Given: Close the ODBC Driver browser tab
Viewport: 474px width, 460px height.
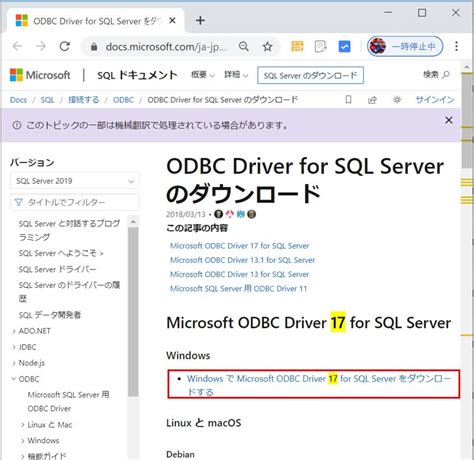Looking at the screenshot, I should [x=172, y=21].
